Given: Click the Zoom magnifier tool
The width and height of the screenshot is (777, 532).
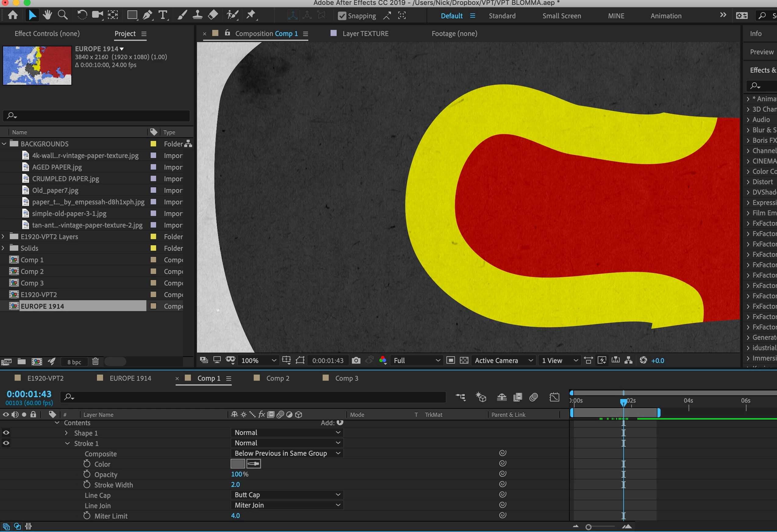Looking at the screenshot, I should point(63,15).
